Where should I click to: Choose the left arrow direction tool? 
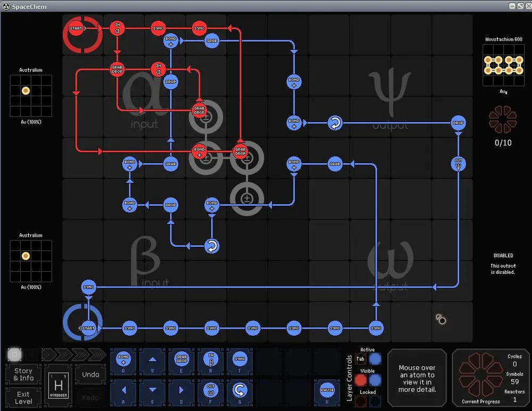point(123,390)
